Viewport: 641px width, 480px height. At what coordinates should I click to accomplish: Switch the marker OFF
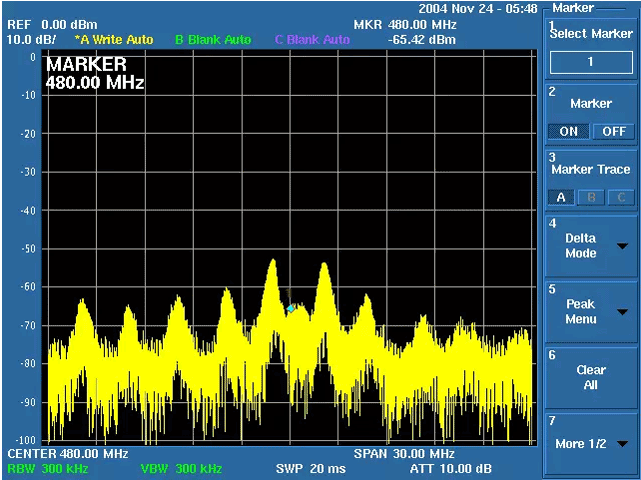point(613,131)
